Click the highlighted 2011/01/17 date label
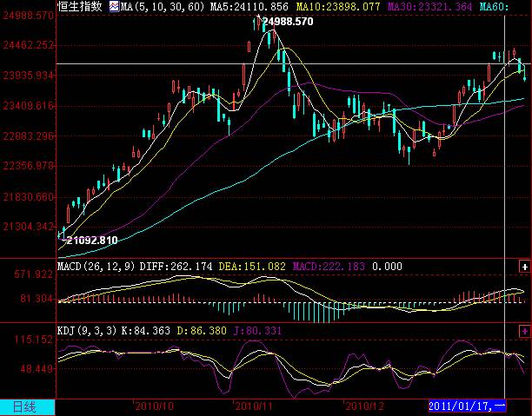The height and width of the screenshot is (416, 532). (467, 406)
